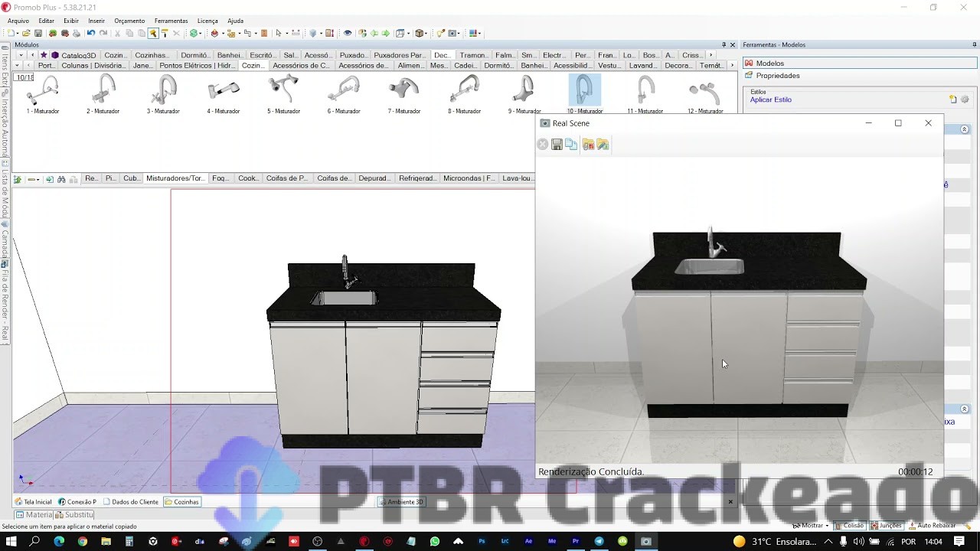Collapse the lower section chevron in right panel
This screenshot has height=551, width=980.
point(965,409)
